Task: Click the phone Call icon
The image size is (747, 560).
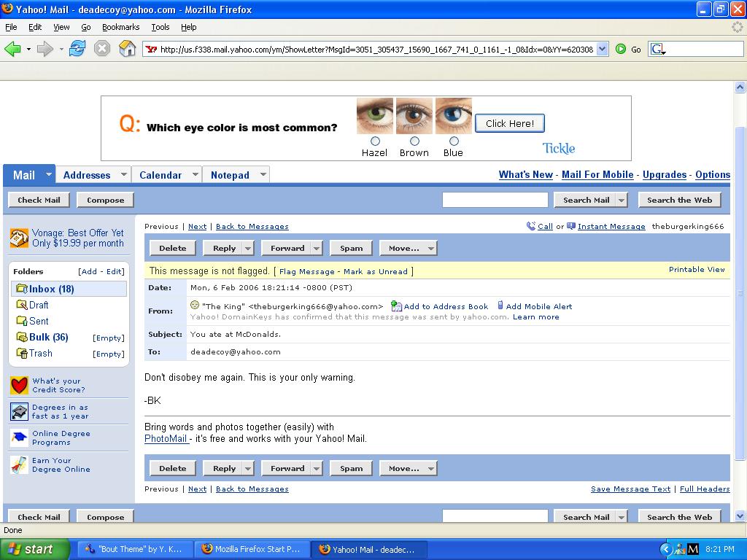Action: (x=531, y=226)
